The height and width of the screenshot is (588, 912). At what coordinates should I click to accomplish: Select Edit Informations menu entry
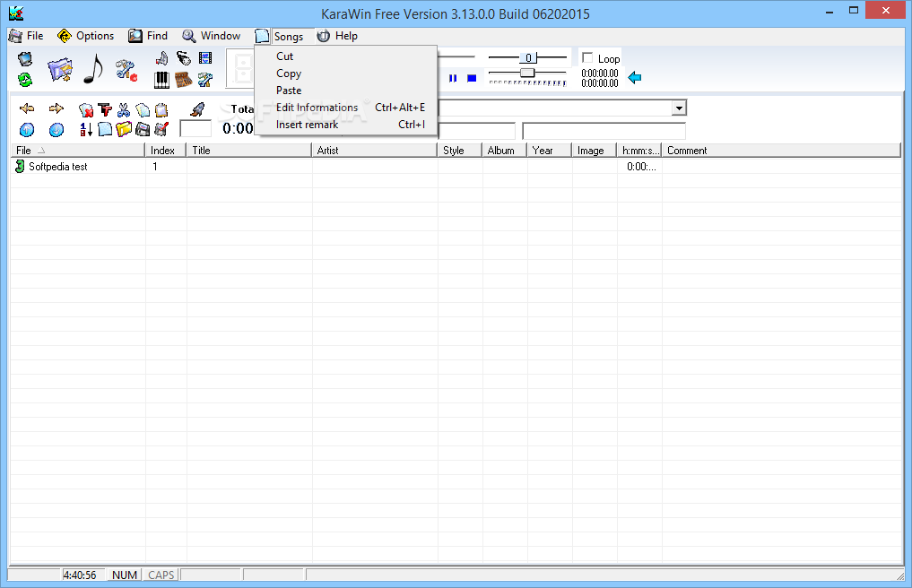[345, 107]
